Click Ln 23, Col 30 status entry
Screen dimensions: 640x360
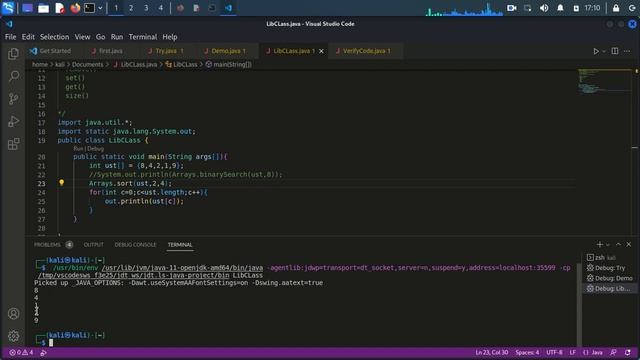[x=491, y=352]
